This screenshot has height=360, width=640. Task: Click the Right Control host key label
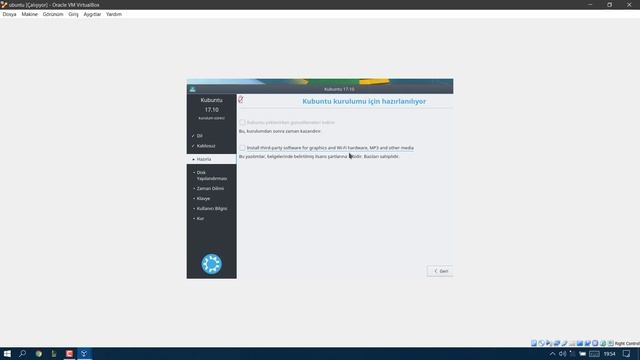[627, 344]
